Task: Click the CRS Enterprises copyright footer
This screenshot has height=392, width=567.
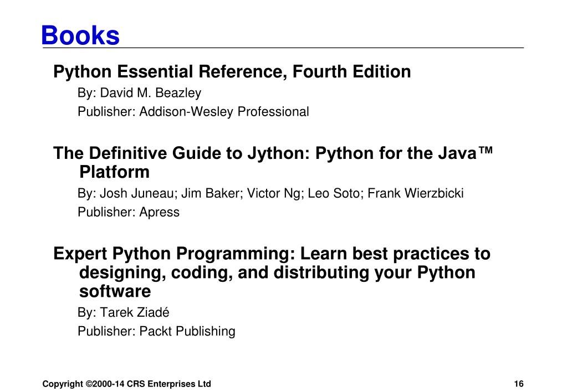Action: click(x=126, y=384)
